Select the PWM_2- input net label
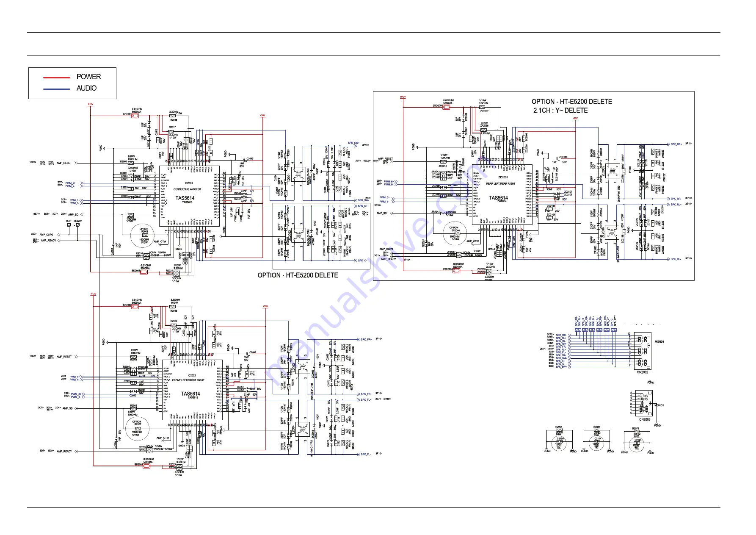Image resolution: width=756 pixels, height=535 pixels. coord(70,186)
